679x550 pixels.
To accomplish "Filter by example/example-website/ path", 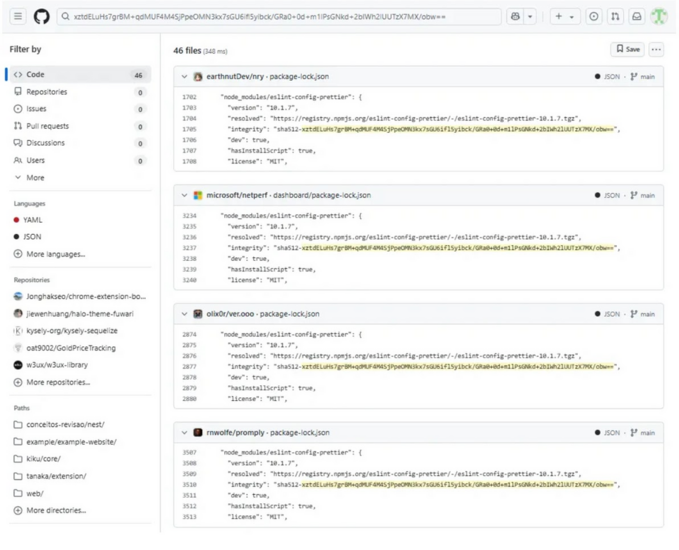I will coord(80,442).
